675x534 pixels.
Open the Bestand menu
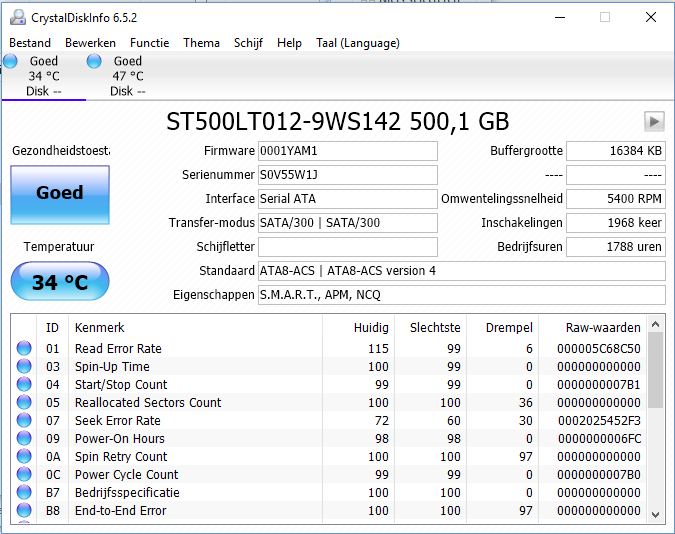(30, 43)
